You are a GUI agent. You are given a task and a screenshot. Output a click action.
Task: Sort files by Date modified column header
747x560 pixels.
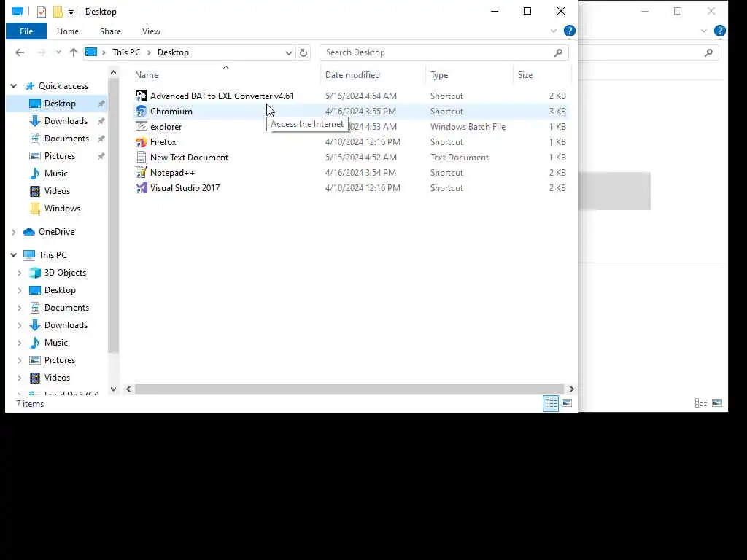tap(373, 75)
